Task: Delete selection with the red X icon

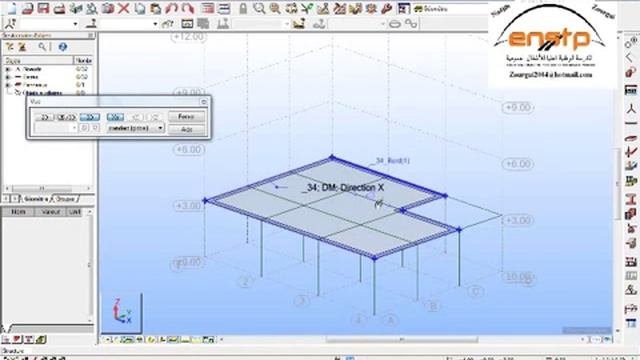Action: [x=124, y=8]
